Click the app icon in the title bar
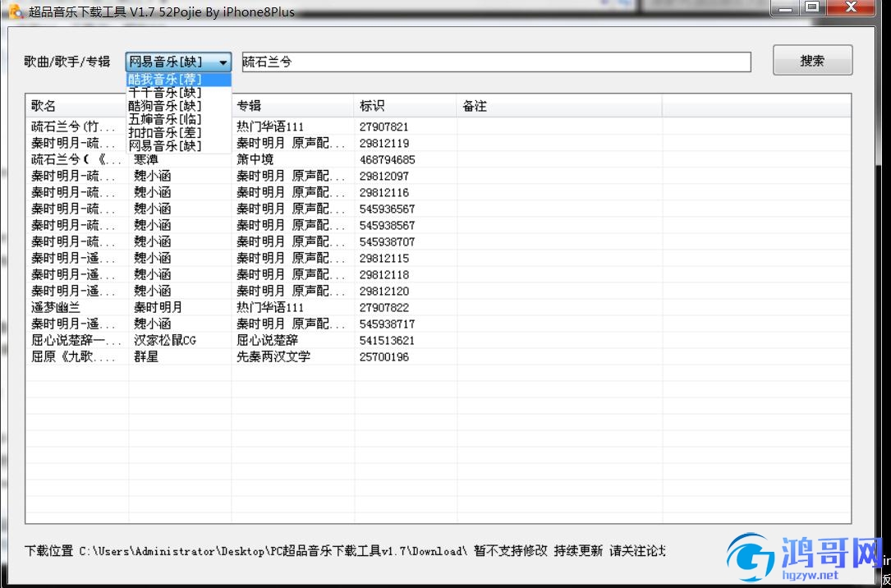This screenshot has height=588, width=891. point(16,11)
